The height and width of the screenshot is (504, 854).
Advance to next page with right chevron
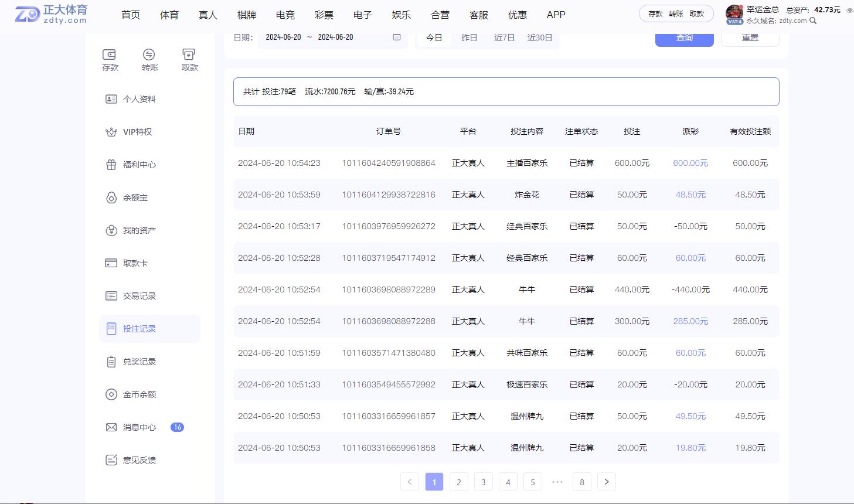pyautogui.click(x=606, y=482)
